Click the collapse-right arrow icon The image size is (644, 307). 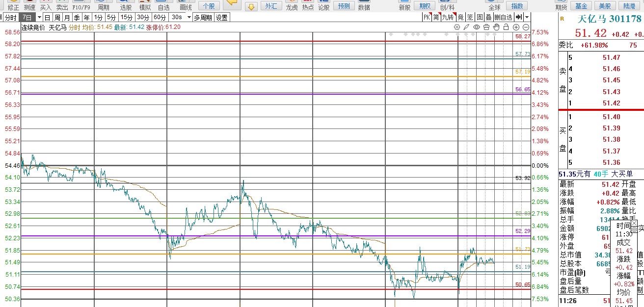click(519, 17)
